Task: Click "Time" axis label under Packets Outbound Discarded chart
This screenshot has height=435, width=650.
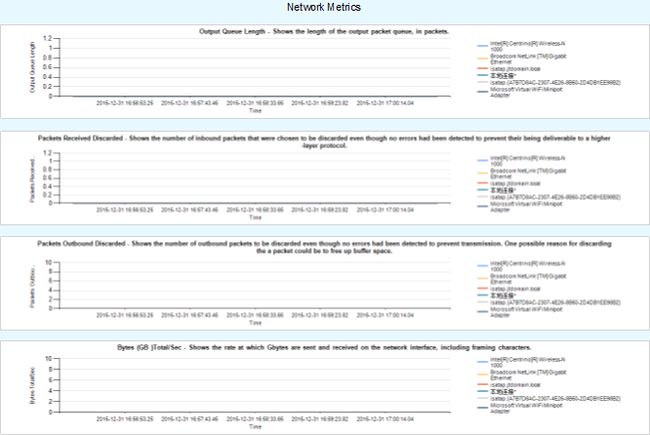Action: [x=255, y=323]
